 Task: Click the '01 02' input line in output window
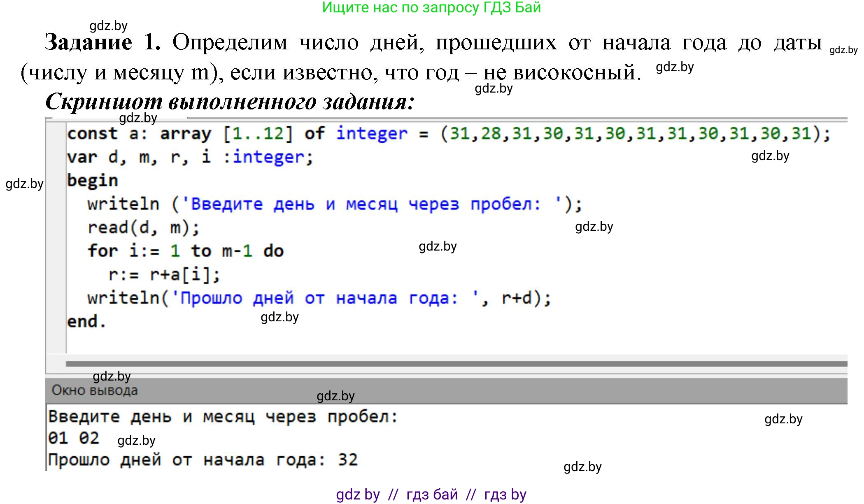(x=74, y=438)
